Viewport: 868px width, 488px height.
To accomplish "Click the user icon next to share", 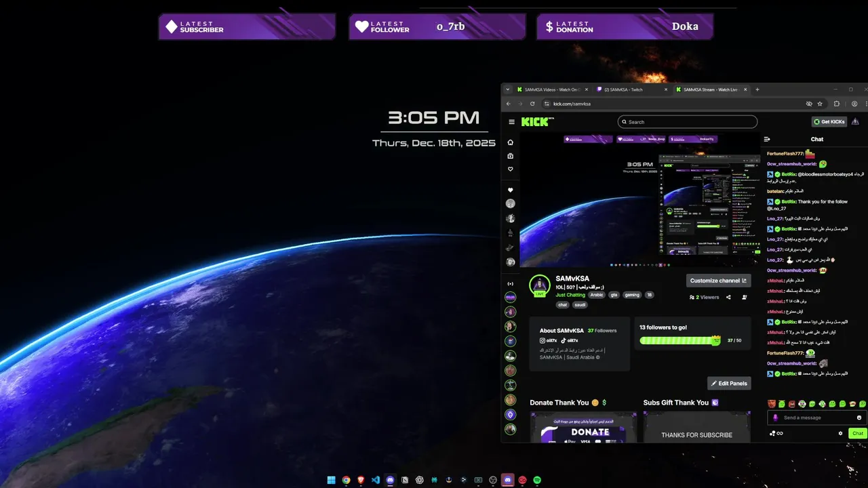I will click(x=745, y=297).
